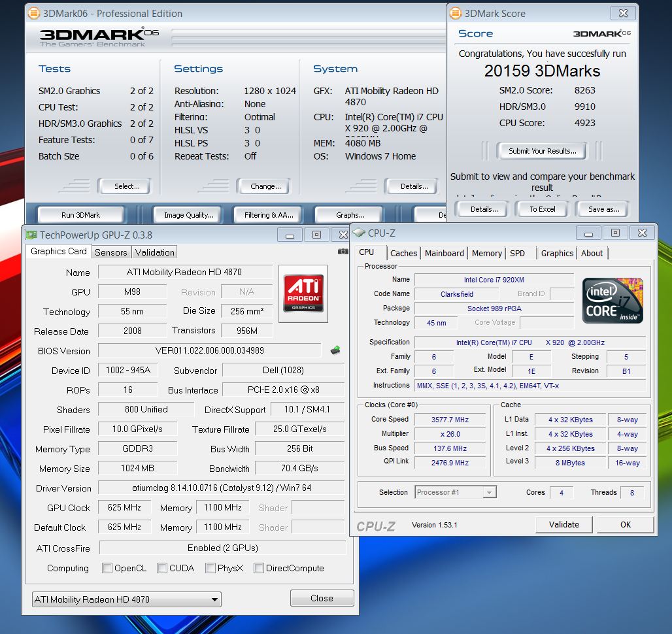Click the Multiplier x 26.0 value
The image size is (672, 634).
click(x=450, y=434)
